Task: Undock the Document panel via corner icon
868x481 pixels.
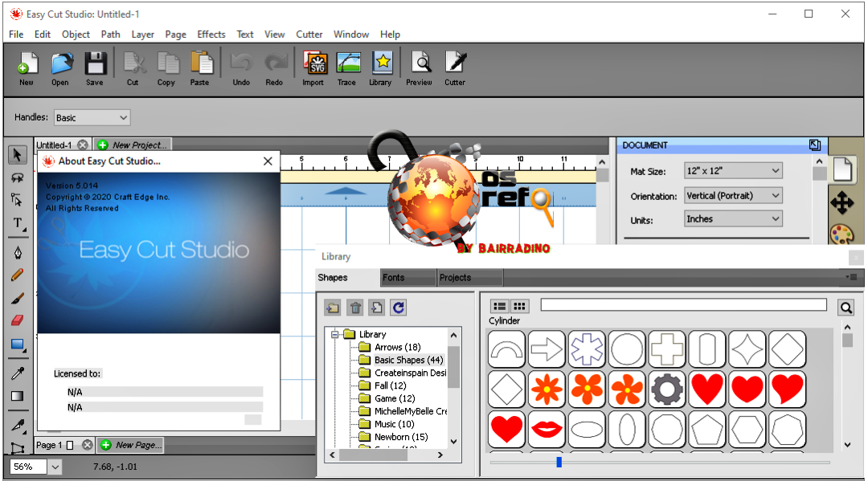Action: coord(815,145)
